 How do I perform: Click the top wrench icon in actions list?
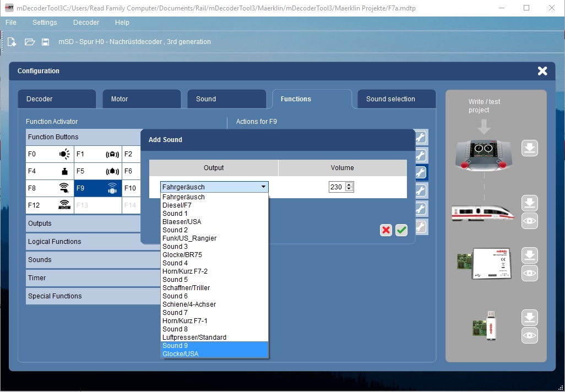click(421, 138)
